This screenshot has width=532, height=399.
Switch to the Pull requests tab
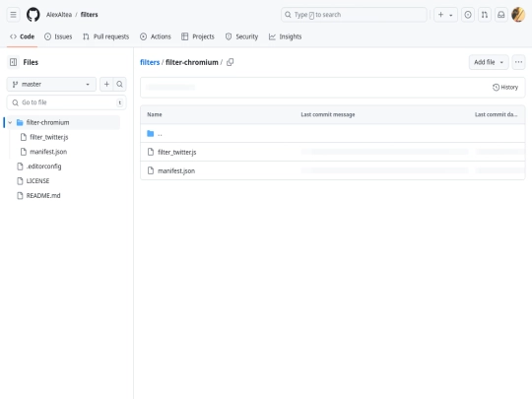(105, 36)
